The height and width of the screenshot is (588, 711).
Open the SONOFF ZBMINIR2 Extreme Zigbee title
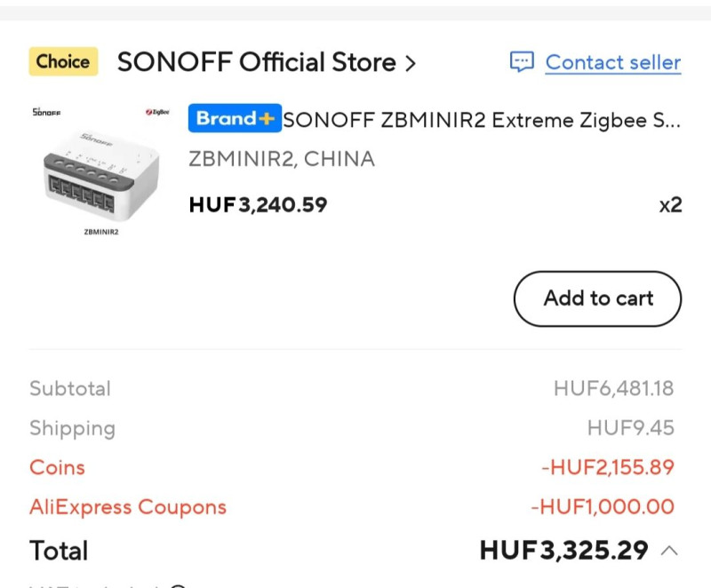coord(481,120)
